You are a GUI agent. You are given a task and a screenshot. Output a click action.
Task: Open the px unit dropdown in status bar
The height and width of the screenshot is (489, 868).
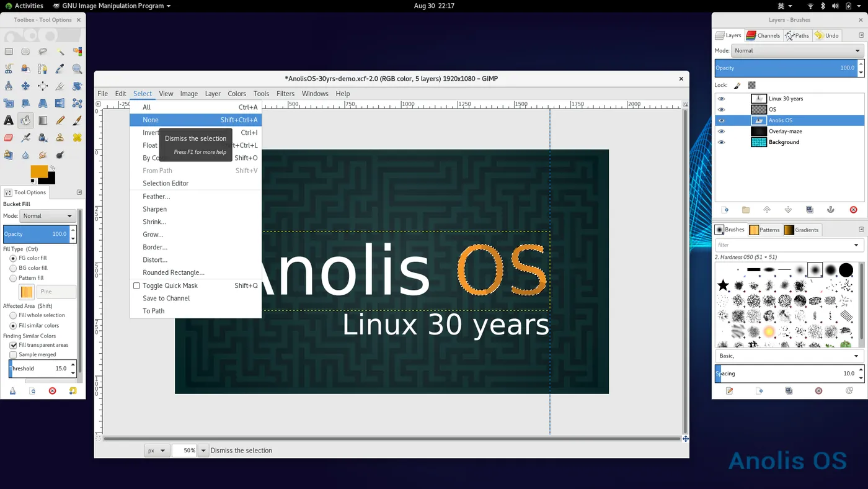pyautogui.click(x=157, y=451)
